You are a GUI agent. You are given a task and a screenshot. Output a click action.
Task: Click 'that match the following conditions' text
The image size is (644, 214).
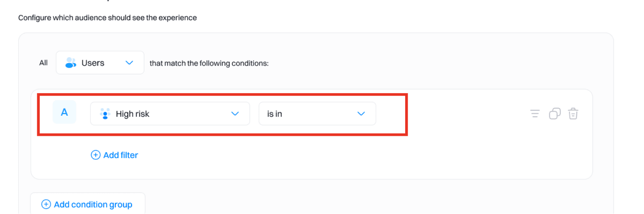(209, 64)
